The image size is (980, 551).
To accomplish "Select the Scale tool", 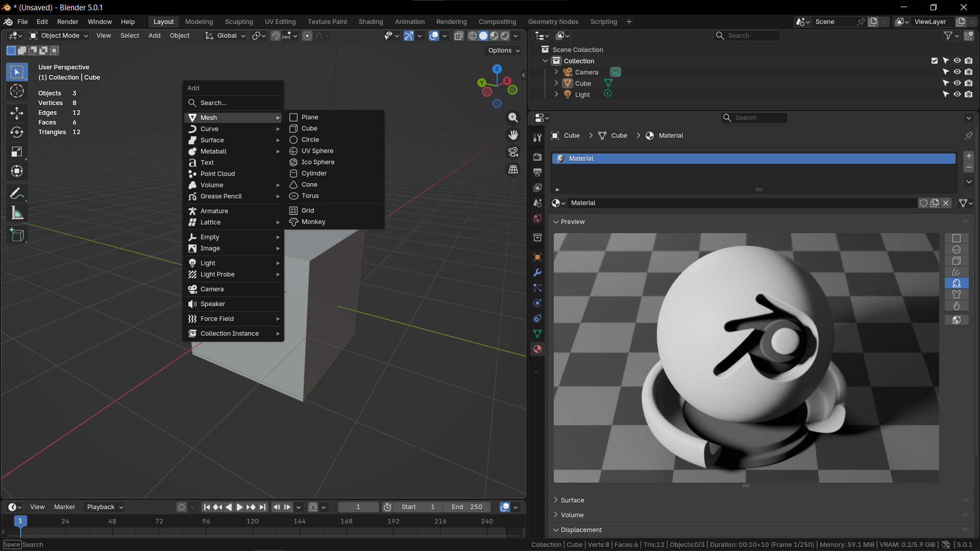I will click(x=17, y=152).
